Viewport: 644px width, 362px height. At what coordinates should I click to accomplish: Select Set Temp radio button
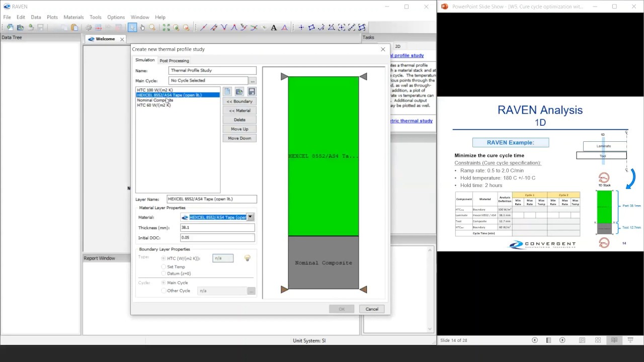(x=164, y=267)
